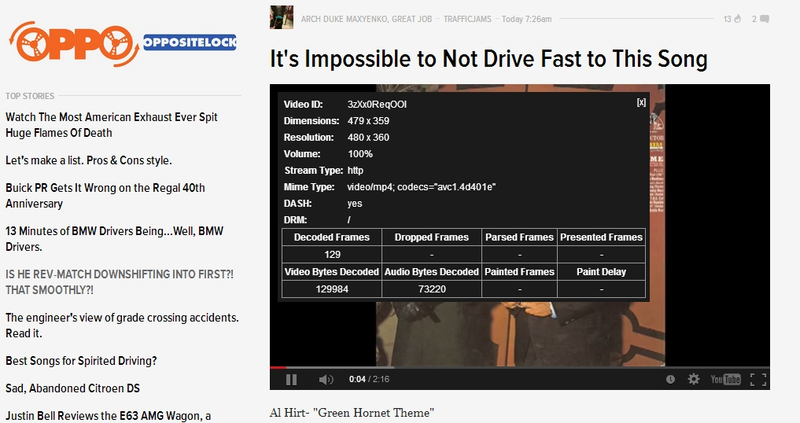
Task: Open Justin Bell Reviews E63 AMG story
Action: coord(108,416)
